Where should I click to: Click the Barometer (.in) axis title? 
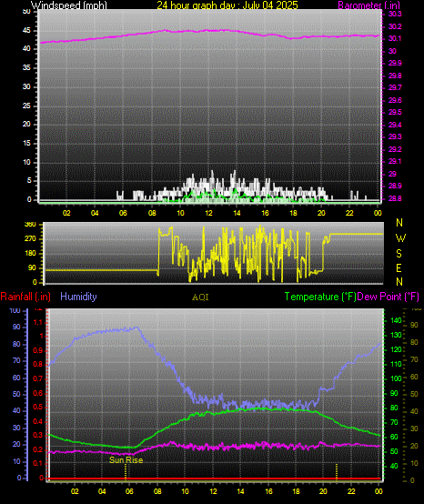coord(369,5)
